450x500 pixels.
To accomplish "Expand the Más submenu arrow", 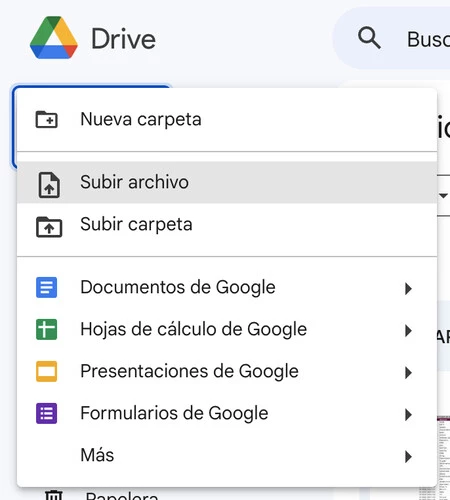I will pyautogui.click(x=408, y=456).
